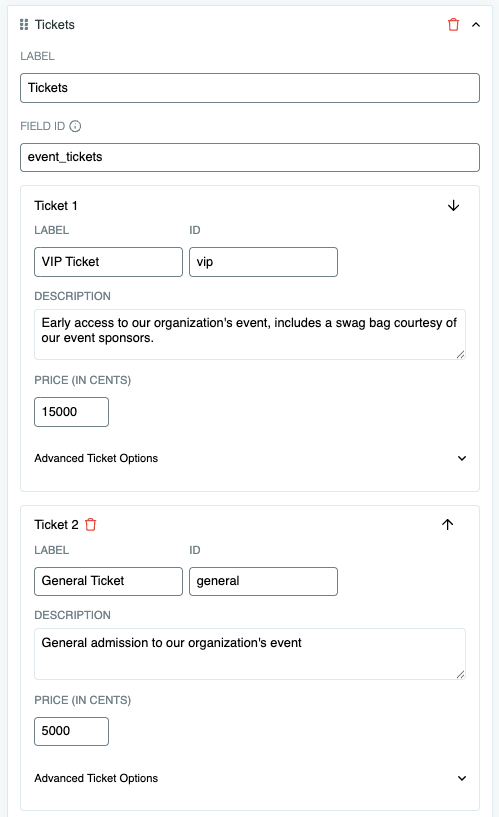
Task: Select the general ID input field
Action: click(263, 581)
